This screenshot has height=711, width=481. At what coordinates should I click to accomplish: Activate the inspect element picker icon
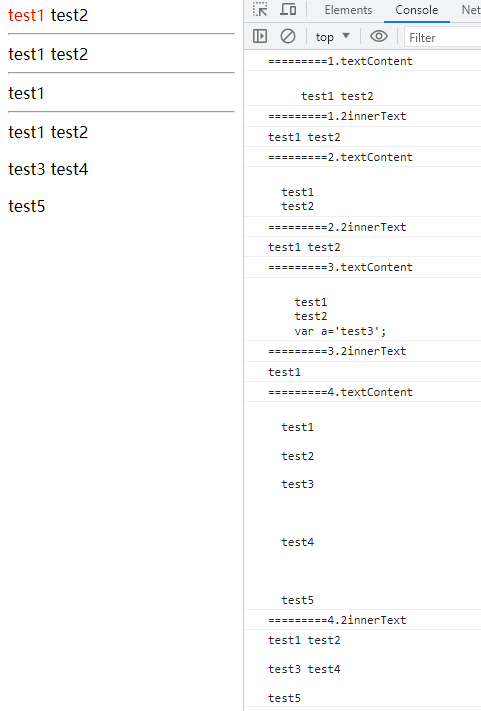260,10
